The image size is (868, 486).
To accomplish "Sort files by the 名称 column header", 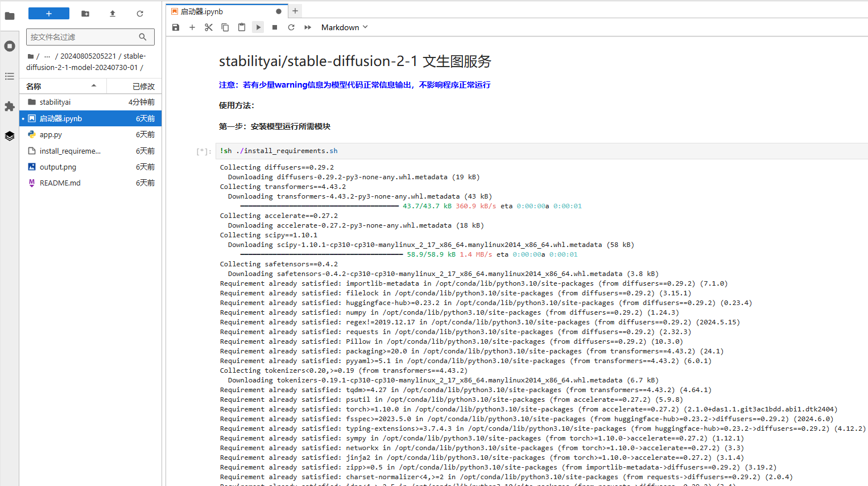I will pyautogui.click(x=63, y=86).
